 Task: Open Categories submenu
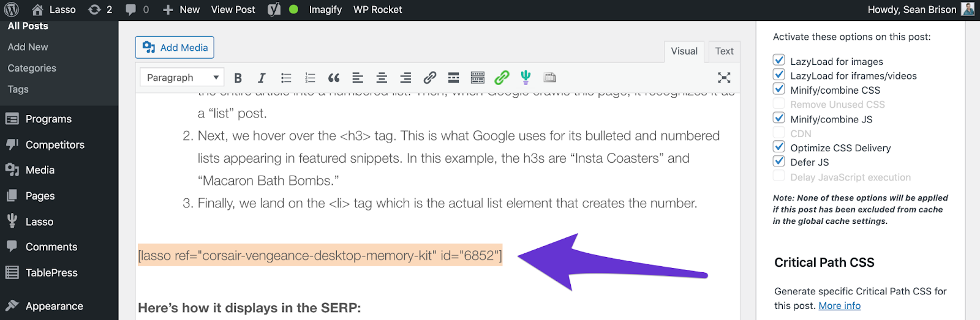pos(32,69)
